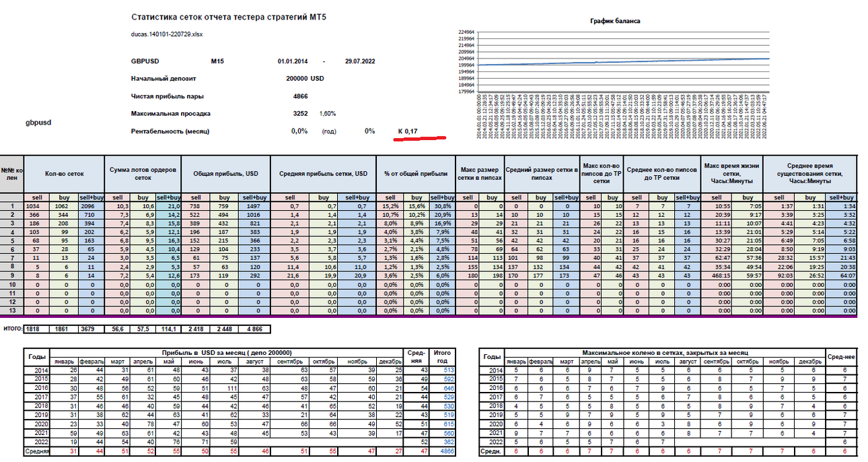868x462 pixels.
Task: Click the 'Начальный депозит' label
Action: point(165,79)
